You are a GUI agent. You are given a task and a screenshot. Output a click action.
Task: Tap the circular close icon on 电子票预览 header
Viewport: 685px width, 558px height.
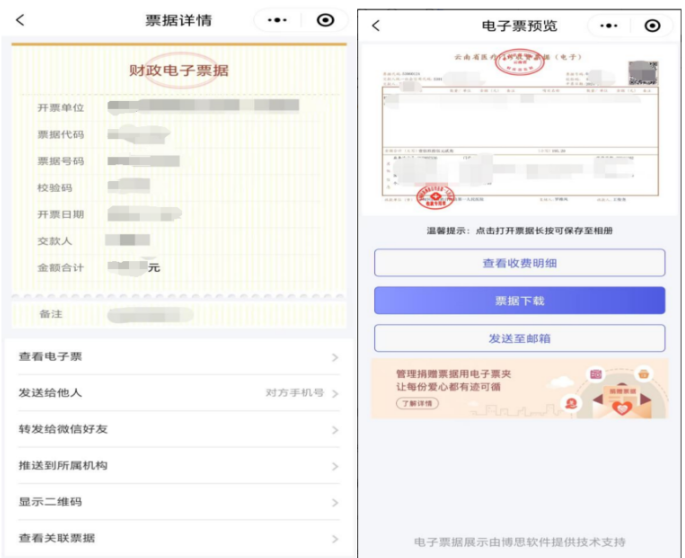tap(652, 26)
